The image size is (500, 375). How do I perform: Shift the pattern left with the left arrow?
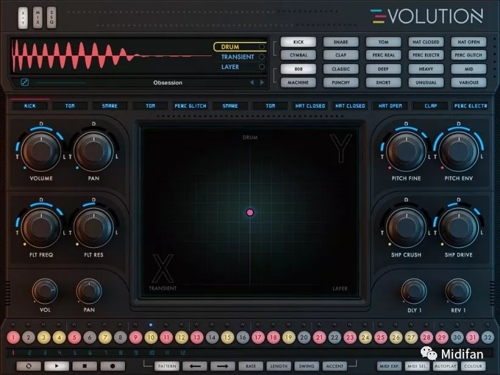point(195,366)
